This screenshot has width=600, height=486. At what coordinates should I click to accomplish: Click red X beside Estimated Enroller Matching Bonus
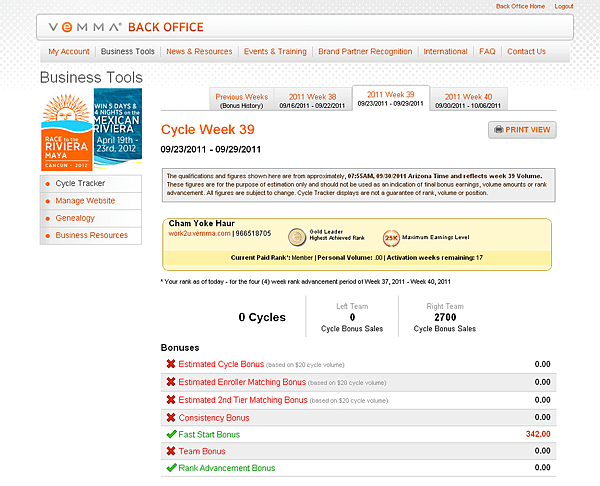(x=171, y=382)
